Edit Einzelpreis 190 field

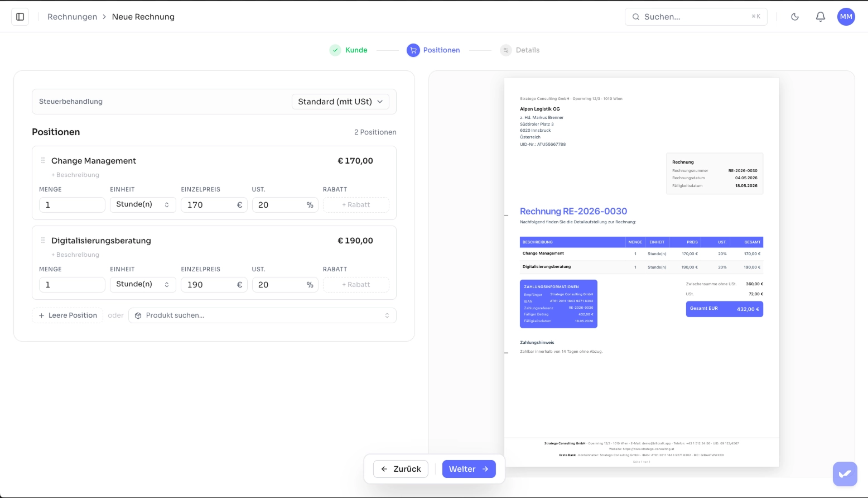(x=214, y=285)
